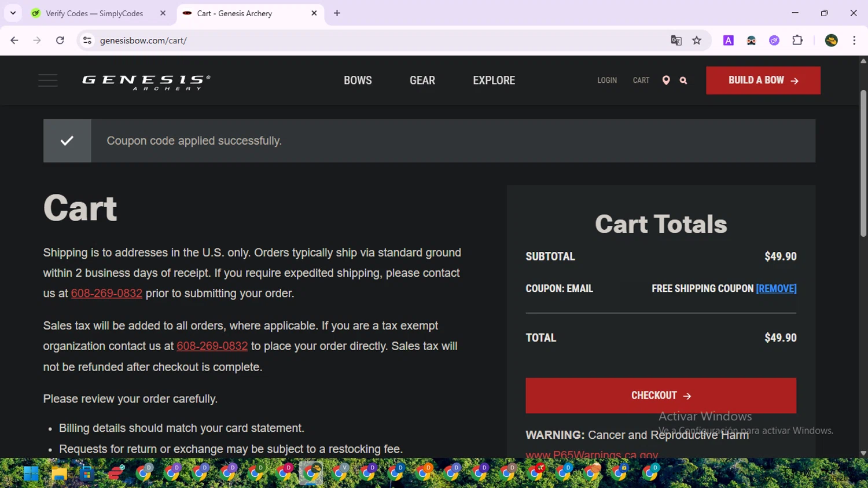The width and height of the screenshot is (868, 488).
Task: Click the LOGIN link in the header
Action: (607, 80)
